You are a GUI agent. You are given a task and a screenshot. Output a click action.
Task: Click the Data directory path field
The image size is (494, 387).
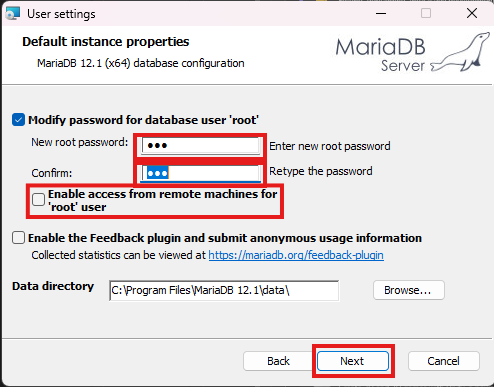point(224,291)
